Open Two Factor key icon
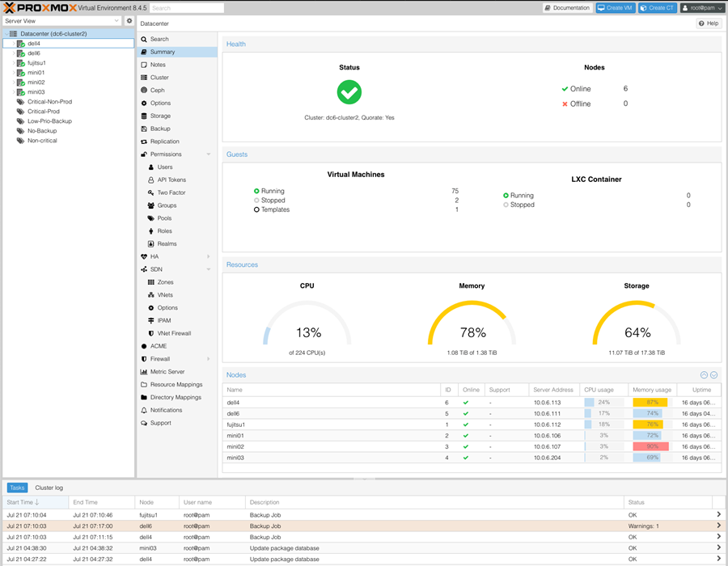The width and height of the screenshot is (728, 566). click(151, 192)
